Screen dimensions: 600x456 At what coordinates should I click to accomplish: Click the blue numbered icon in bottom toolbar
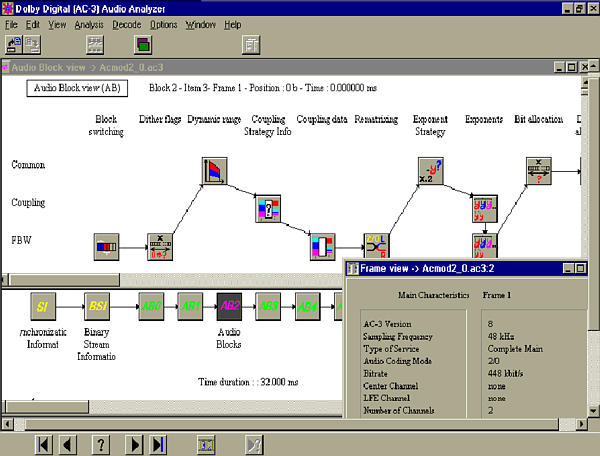[x=206, y=445]
